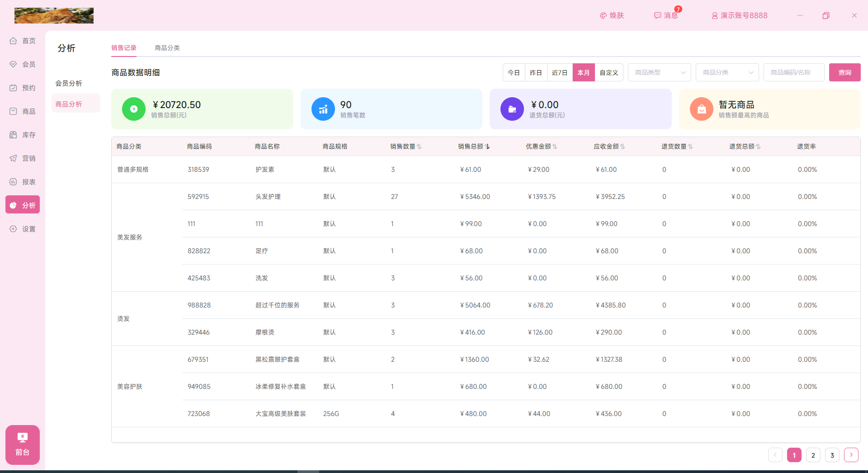
Task: Click the account user icon
Action: coord(715,15)
